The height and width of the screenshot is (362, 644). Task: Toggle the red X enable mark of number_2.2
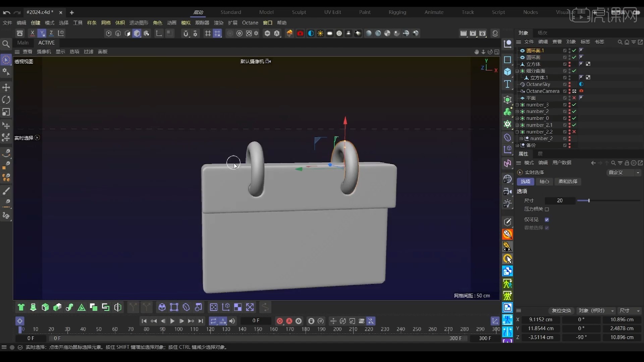point(574,132)
